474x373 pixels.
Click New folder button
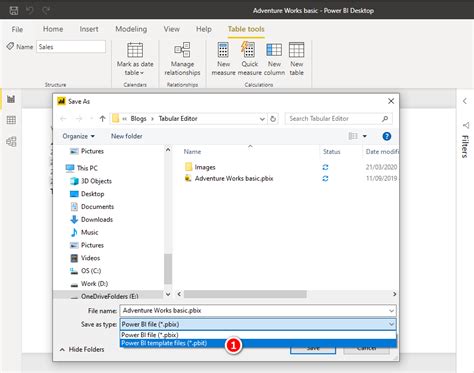coord(127,136)
